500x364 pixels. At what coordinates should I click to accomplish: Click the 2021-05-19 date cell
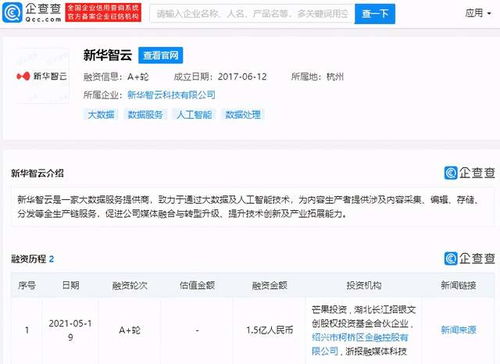pos(70,330)
